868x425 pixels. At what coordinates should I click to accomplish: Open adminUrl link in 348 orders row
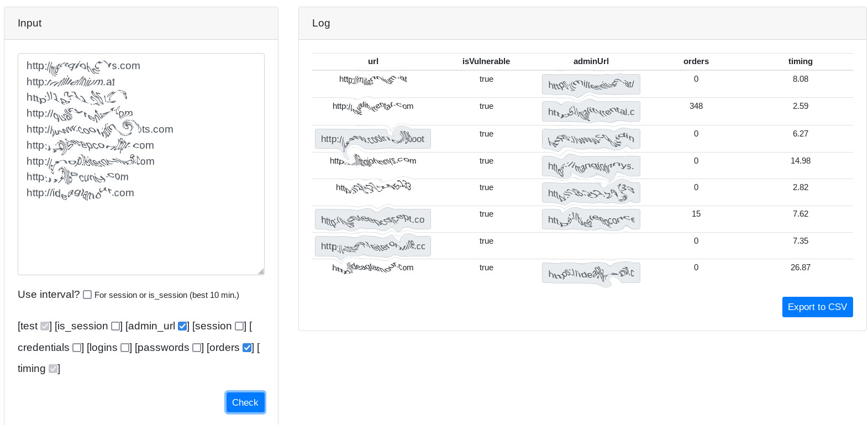(x=591, y=112)
